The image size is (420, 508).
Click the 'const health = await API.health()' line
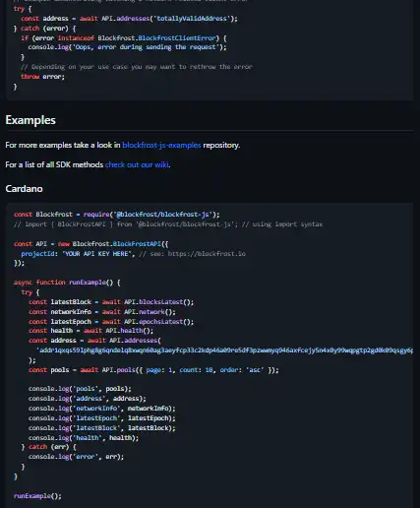pyautogui.click(x=90, y=331)
